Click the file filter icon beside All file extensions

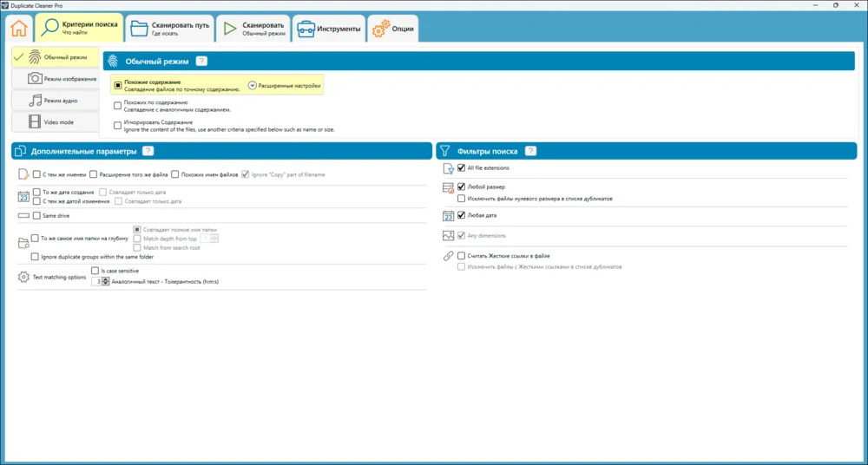[449, 169]
